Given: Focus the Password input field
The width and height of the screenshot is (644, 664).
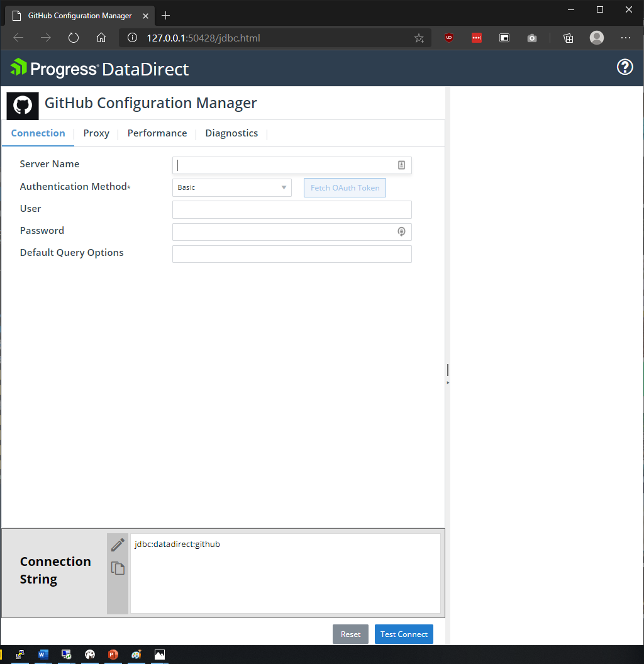Looking at the screenshot, I should point(292,231).
